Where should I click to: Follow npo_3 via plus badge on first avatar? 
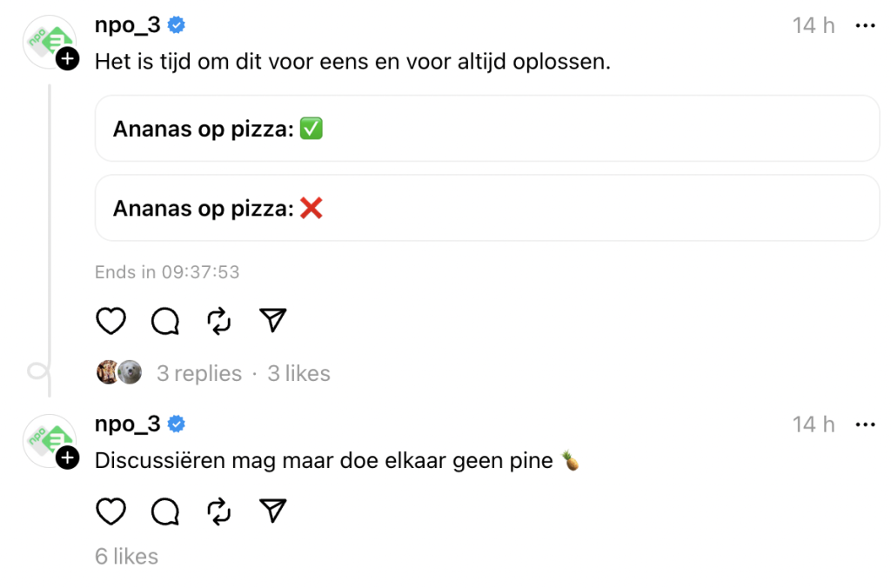point(67,59)
